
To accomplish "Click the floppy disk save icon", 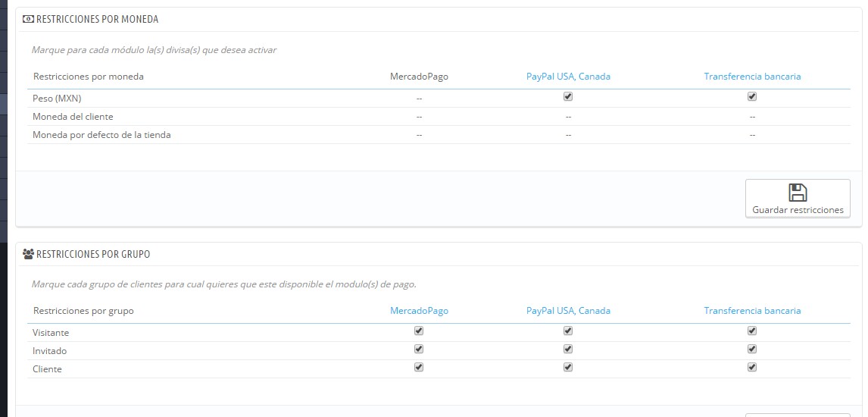I will click(x=797, y=193).
